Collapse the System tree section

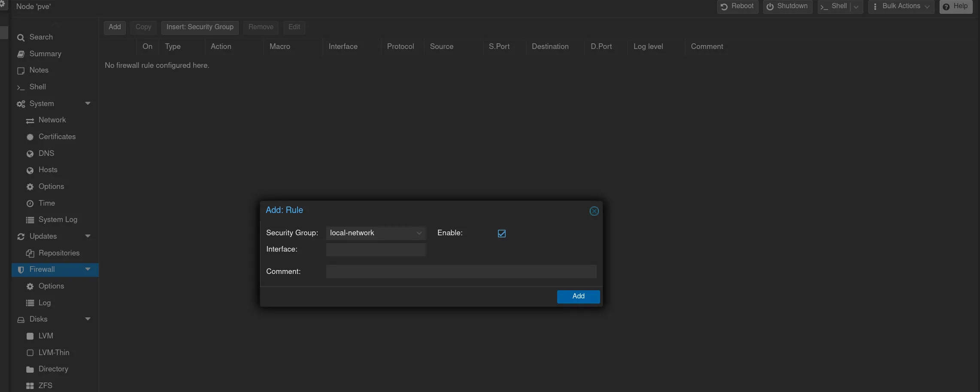coord(88,103)
